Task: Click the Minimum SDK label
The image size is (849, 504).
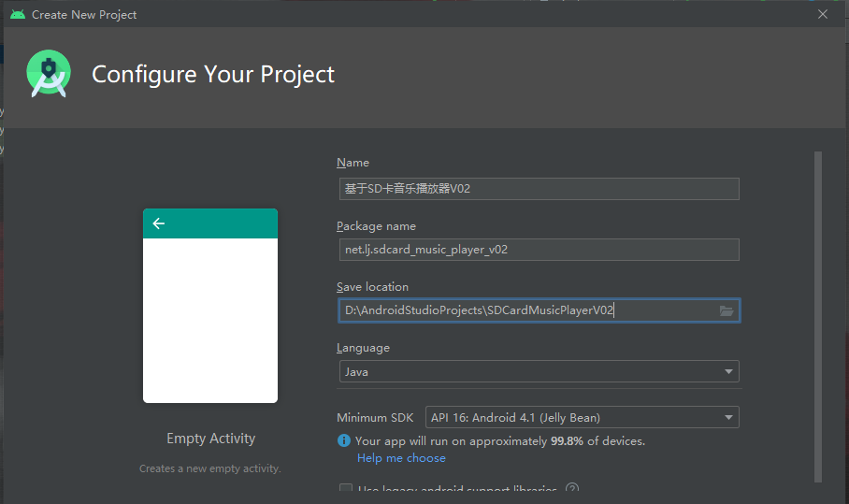Action: 375,418
